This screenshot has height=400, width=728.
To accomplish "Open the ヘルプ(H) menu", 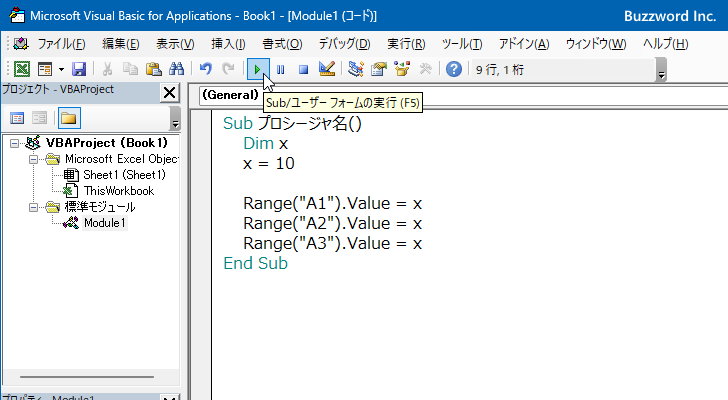I will (x=665, y=44).
